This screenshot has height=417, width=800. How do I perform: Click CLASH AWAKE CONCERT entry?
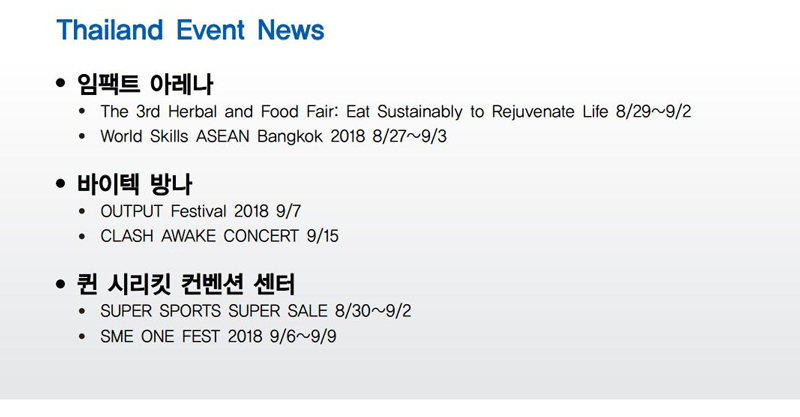click(219, 236)
